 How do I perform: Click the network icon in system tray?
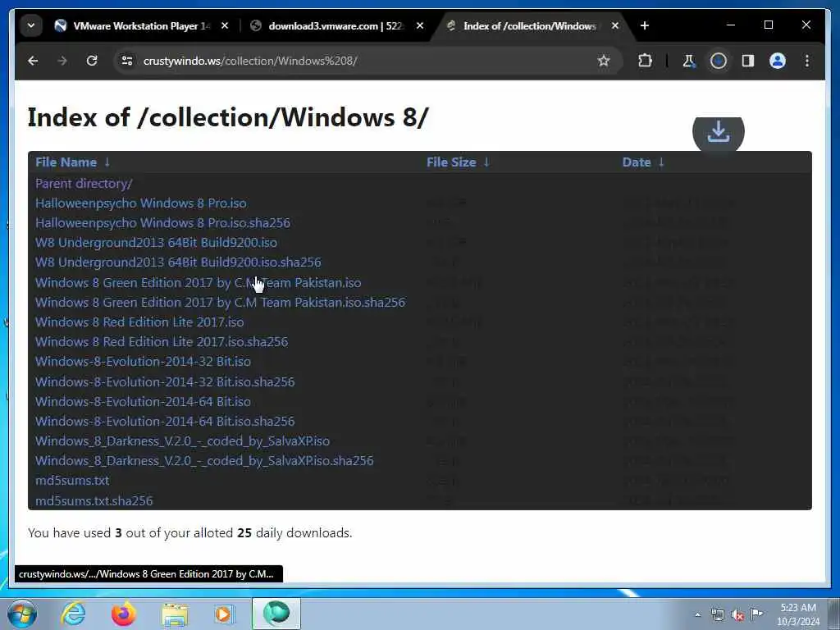(x=717, y=615)
